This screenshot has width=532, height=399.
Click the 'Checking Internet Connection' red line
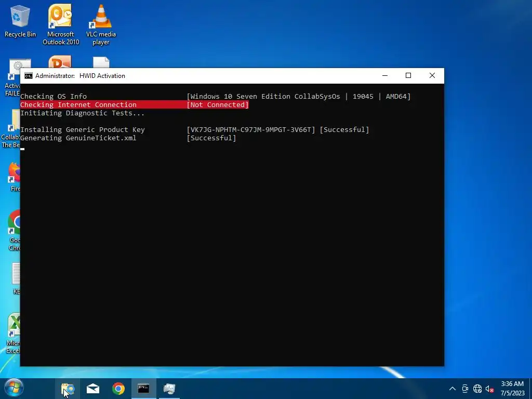point(135,104)
